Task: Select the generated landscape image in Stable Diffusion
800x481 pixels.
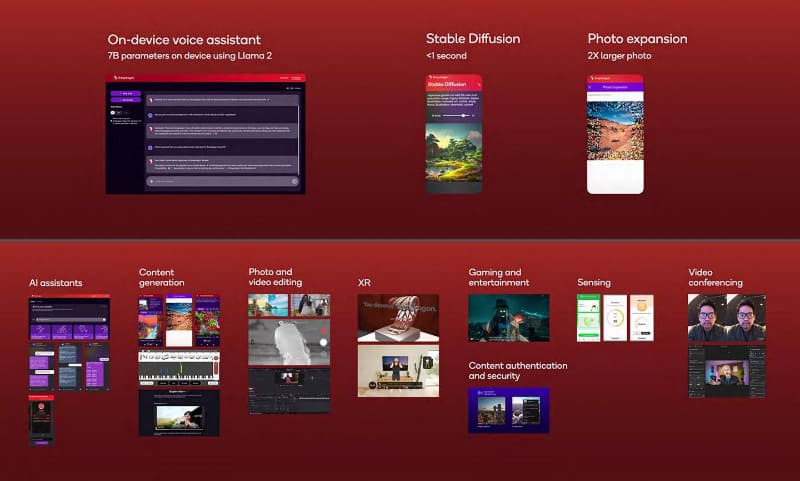Action: click(454, 152)
